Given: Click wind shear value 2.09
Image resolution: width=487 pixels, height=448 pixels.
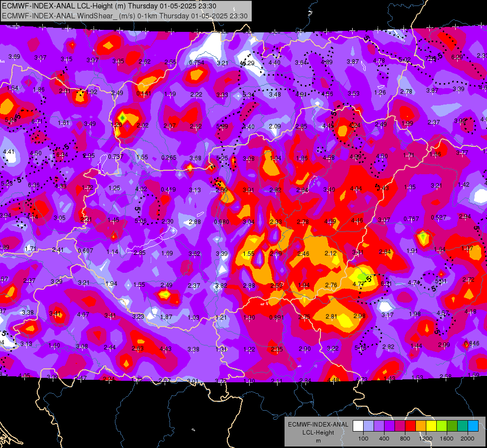Looking at the screenshot, I should pos(275,126).
